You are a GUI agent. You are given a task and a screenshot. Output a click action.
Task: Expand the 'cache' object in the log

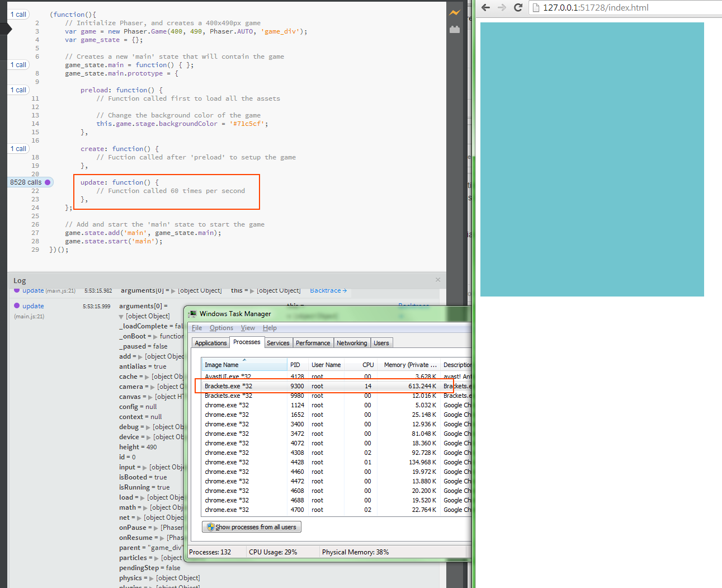147,377
